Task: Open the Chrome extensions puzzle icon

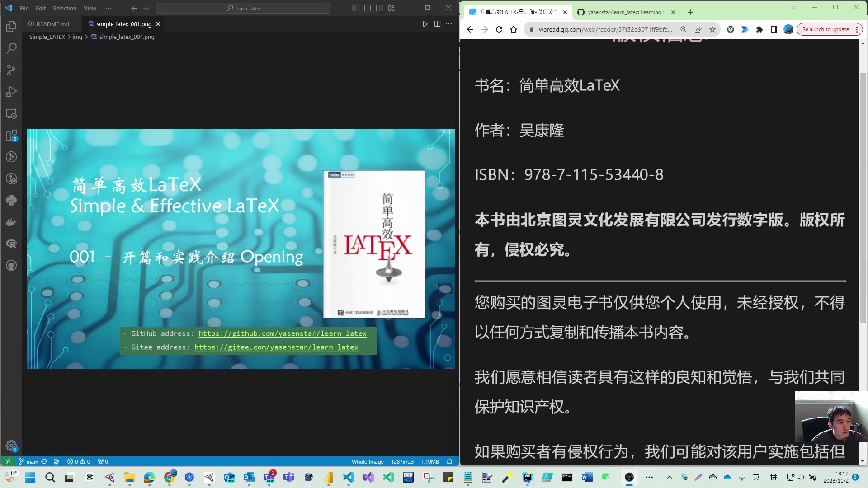Action: click(x=759, y=29)
